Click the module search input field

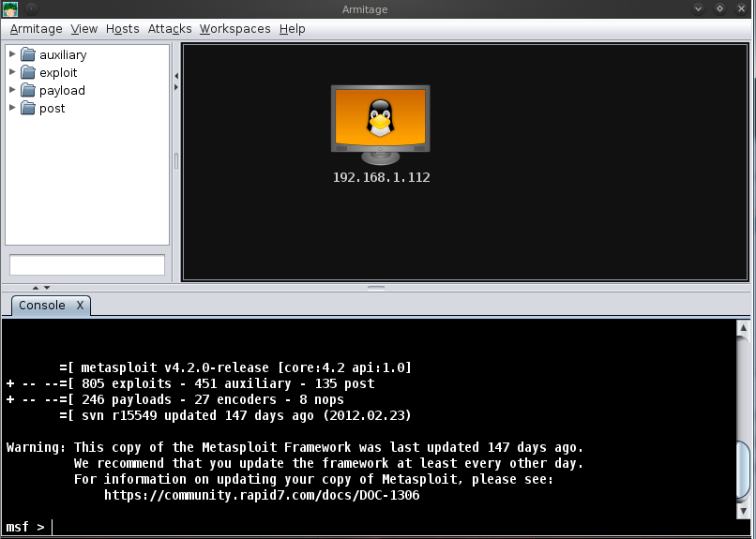(x=87, y=265)
